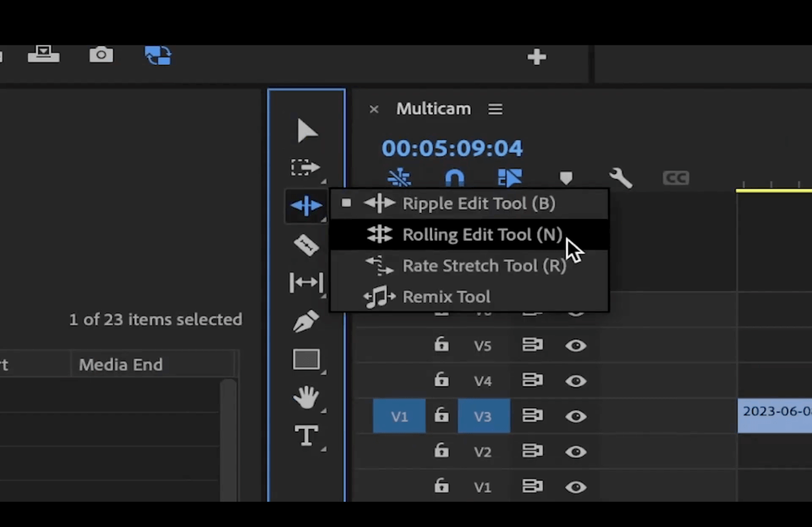Open the Button Editor plus icon
Viewport: 812px width, 527px height.
click(x=537, y=57)
